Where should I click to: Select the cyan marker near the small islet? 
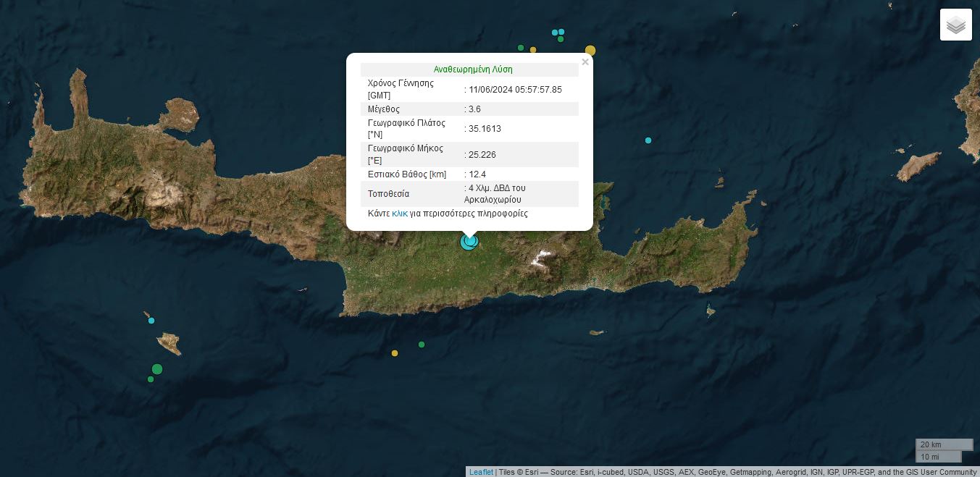pyautogui.click(x=151, y=321)
